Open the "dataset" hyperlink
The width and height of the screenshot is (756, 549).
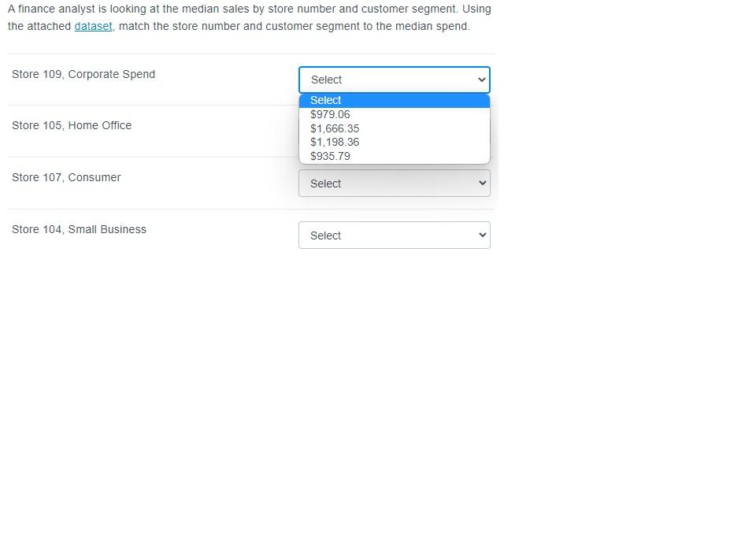click(x=93, y=26)
